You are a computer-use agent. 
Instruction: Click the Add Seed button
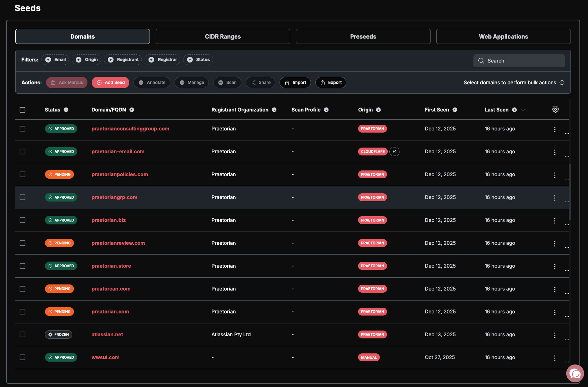(110, 83)
